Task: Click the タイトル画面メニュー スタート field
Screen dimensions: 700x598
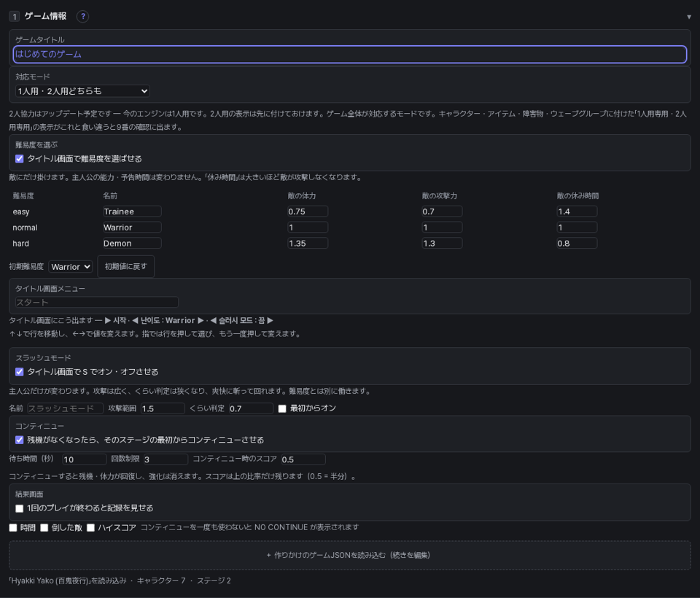Action: tap(97, 303)
